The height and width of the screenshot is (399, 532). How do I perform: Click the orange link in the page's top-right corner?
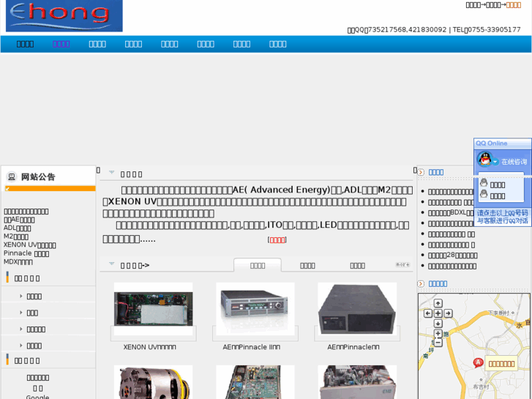tap(513, 4)
